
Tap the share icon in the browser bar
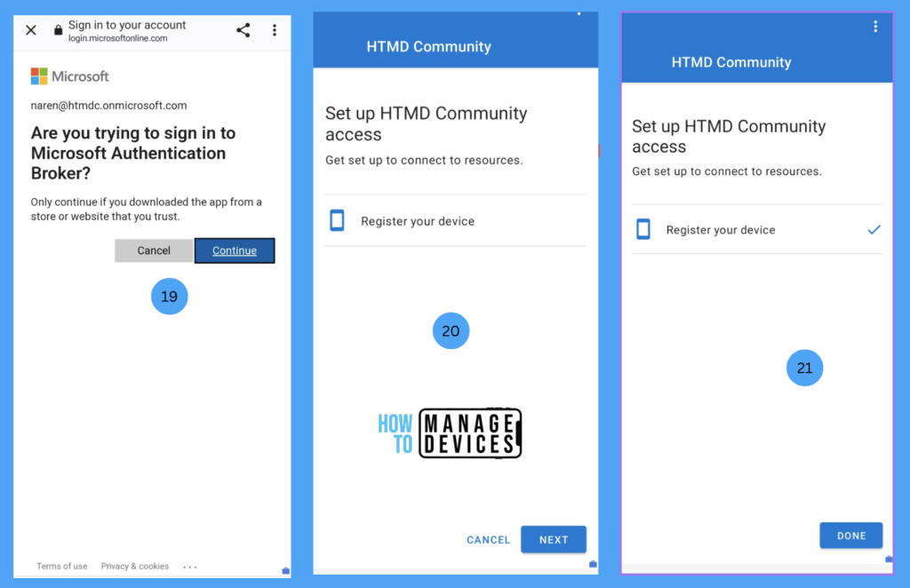coord(243,30)
